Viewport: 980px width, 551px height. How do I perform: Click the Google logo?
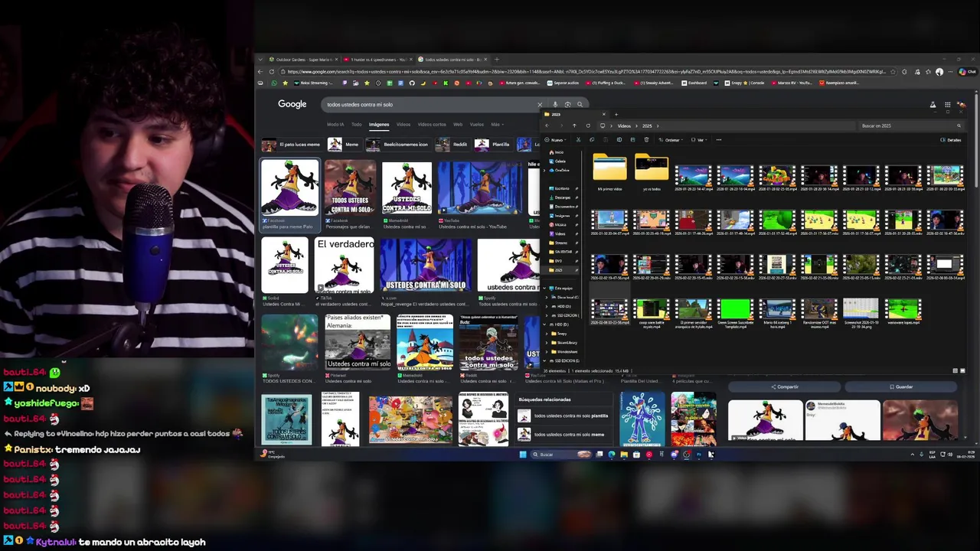pos(292,104)
